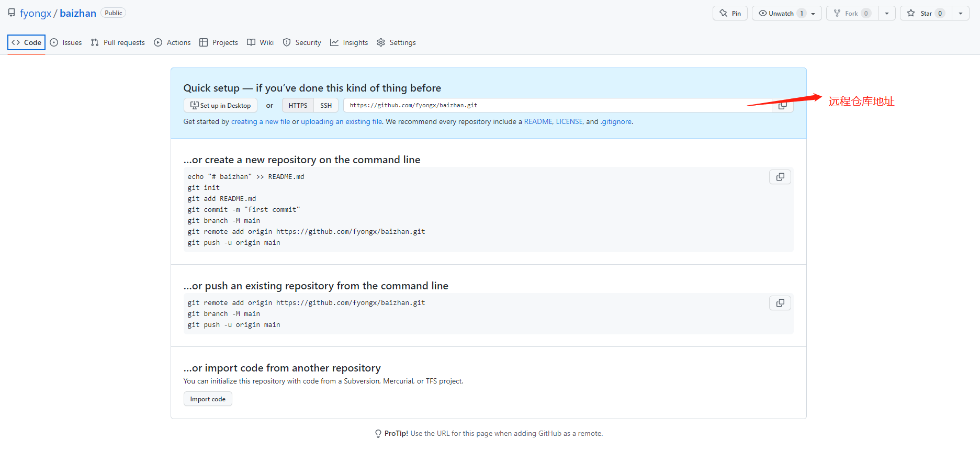Click the fork icon in Fork button
The width and height of the screenshot is (980, 451).
[837, 13]
